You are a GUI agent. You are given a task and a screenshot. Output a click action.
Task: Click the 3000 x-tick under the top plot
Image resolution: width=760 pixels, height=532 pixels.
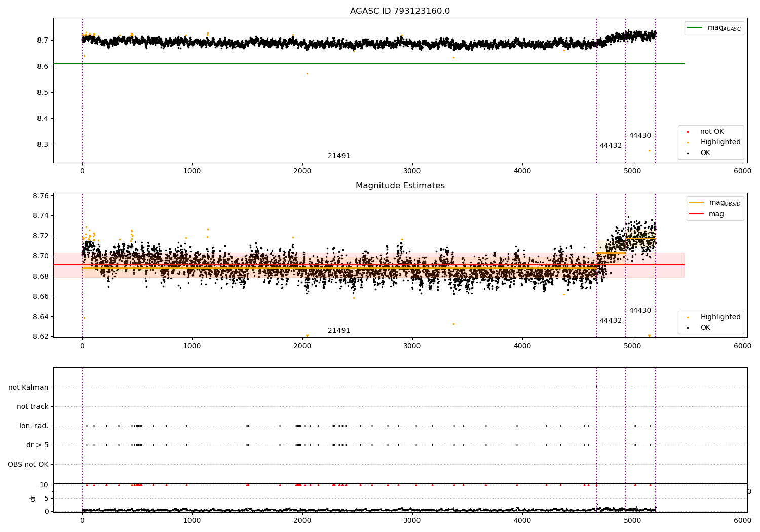click(412, 171)
